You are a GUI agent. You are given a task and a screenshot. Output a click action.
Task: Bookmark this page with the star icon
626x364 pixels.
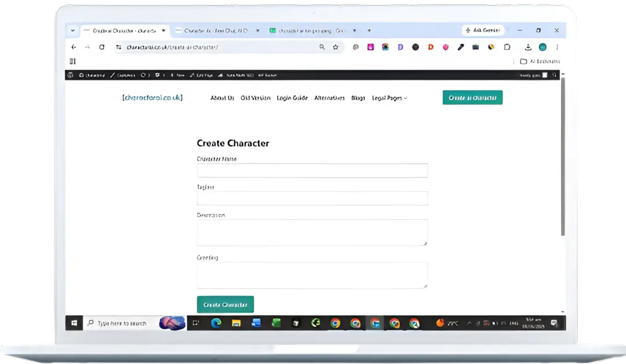point(336,47)
